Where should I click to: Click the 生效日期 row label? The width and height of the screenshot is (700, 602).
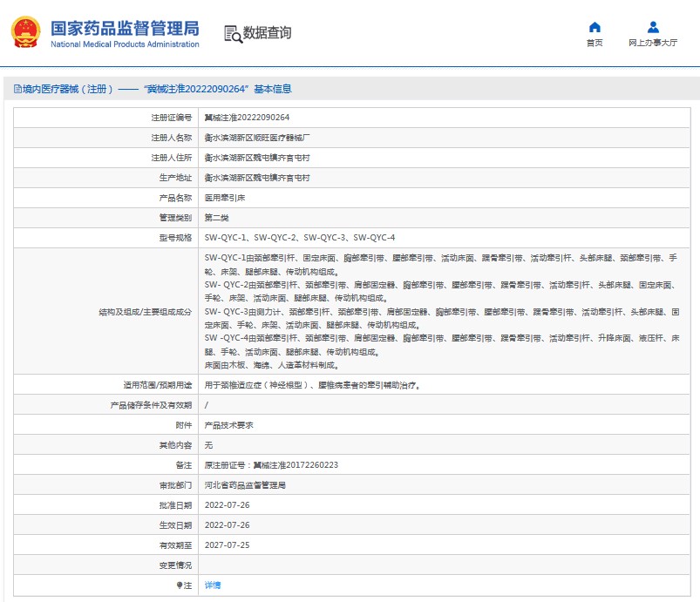coord(175,524)
